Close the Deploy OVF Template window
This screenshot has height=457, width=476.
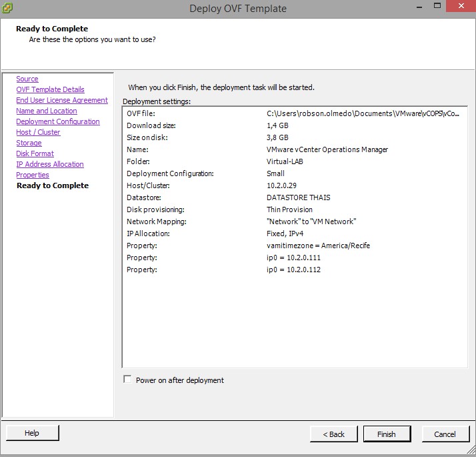coord(461,7)
